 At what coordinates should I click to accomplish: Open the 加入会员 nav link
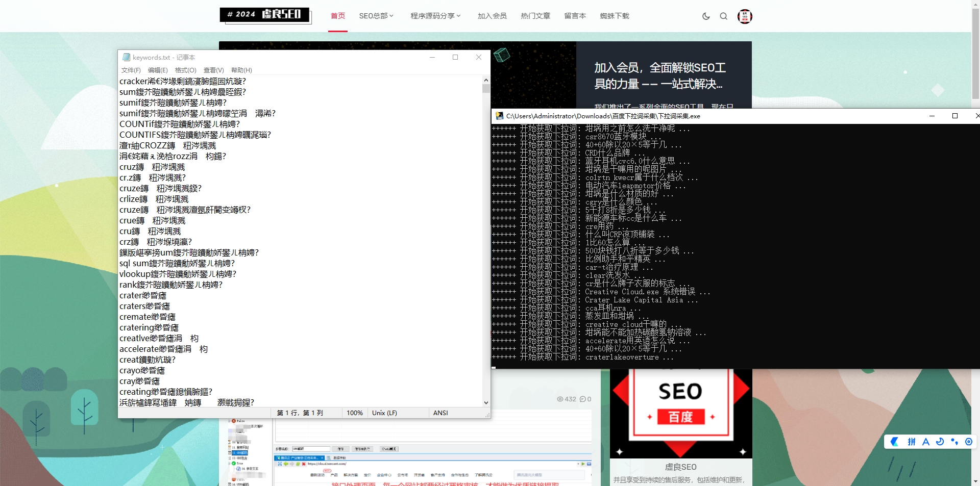(492, 16)
